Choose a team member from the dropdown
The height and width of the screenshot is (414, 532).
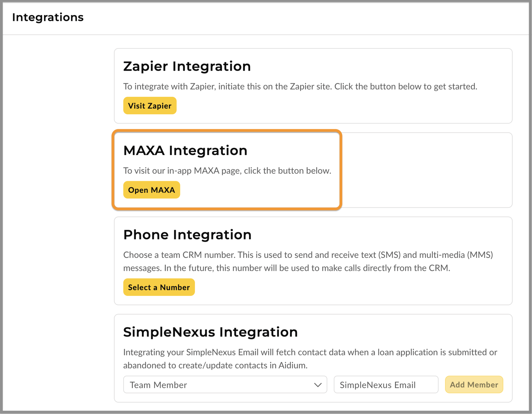pos(225,384)
